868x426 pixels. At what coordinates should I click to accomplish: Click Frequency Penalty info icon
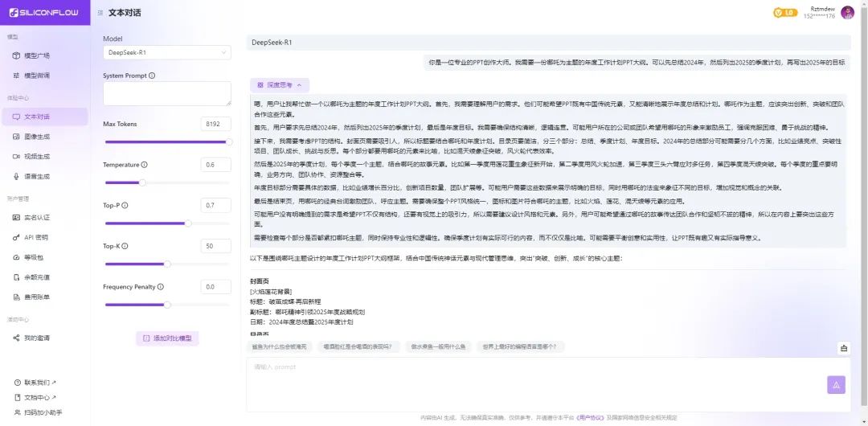click(x=161, y=287)
